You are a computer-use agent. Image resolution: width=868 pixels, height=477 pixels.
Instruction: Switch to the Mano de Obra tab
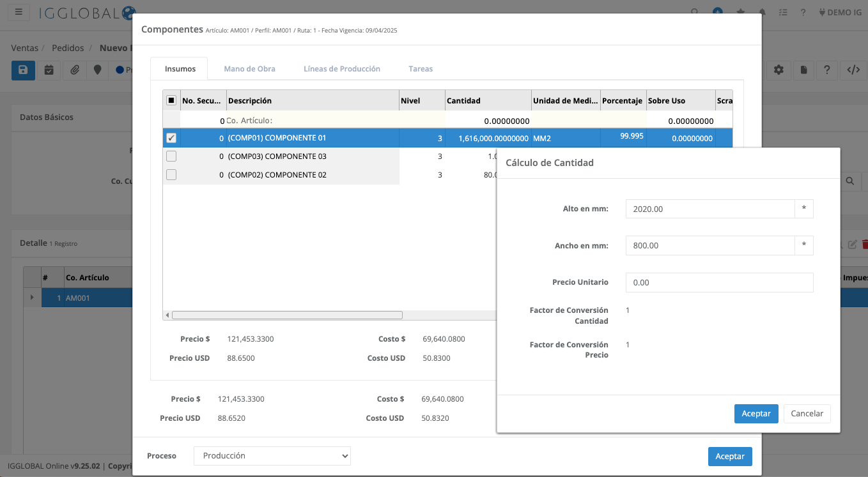click(249, 69)
